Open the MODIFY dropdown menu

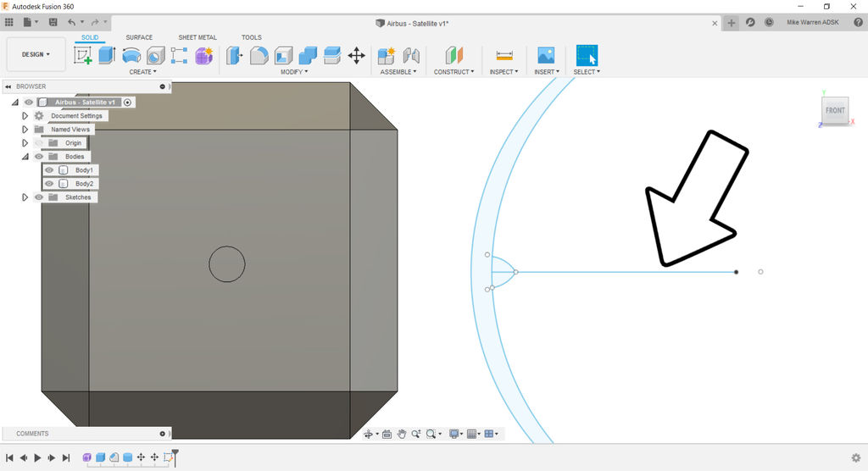[x=294, y=72]
